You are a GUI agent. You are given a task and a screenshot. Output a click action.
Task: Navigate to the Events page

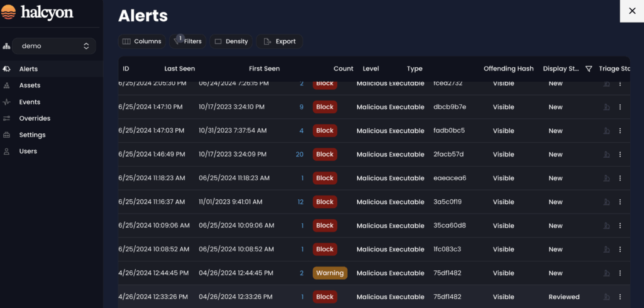(30, 102)
